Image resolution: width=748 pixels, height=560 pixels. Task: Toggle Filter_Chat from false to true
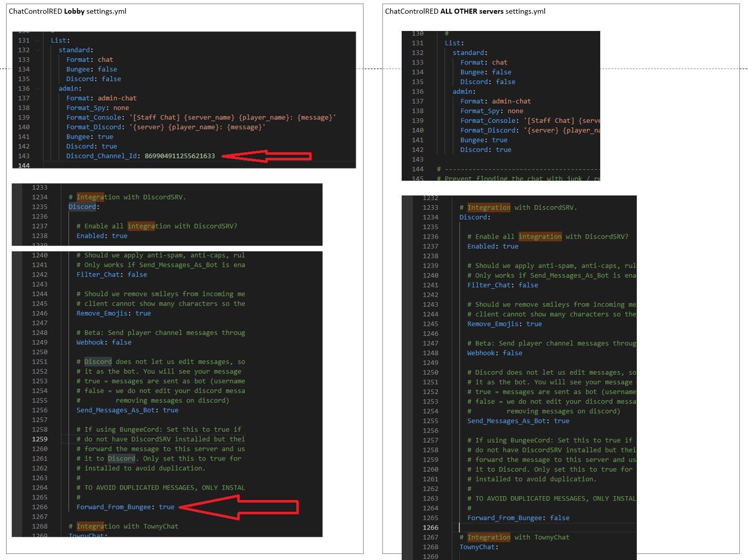click(137, 274)
